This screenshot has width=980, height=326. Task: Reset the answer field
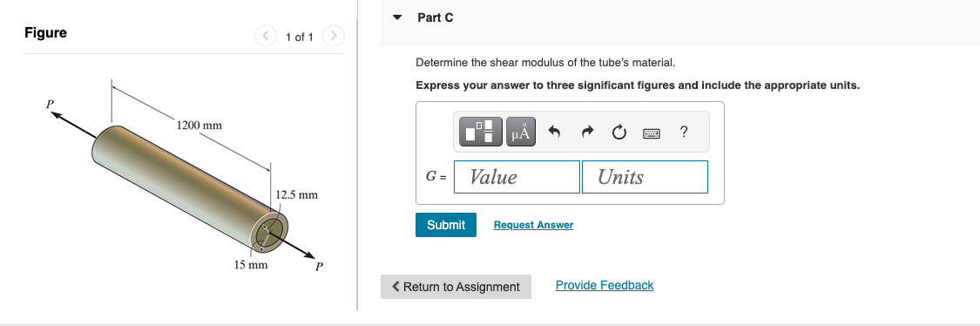pyautogui.click(x=618, y=132)
